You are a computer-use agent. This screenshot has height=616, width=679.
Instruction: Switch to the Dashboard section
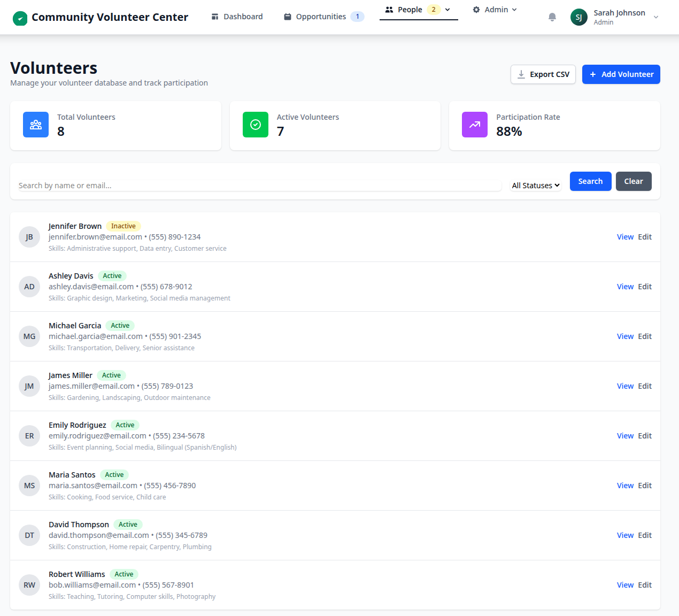click(237, 17)
